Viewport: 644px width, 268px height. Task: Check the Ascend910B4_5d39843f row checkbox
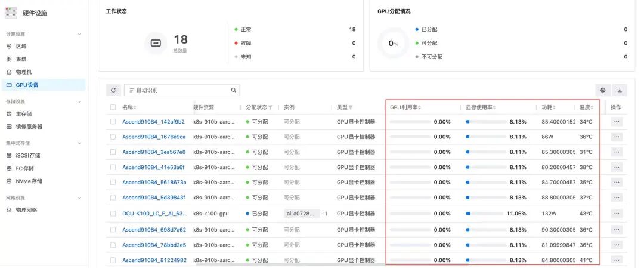113,198
